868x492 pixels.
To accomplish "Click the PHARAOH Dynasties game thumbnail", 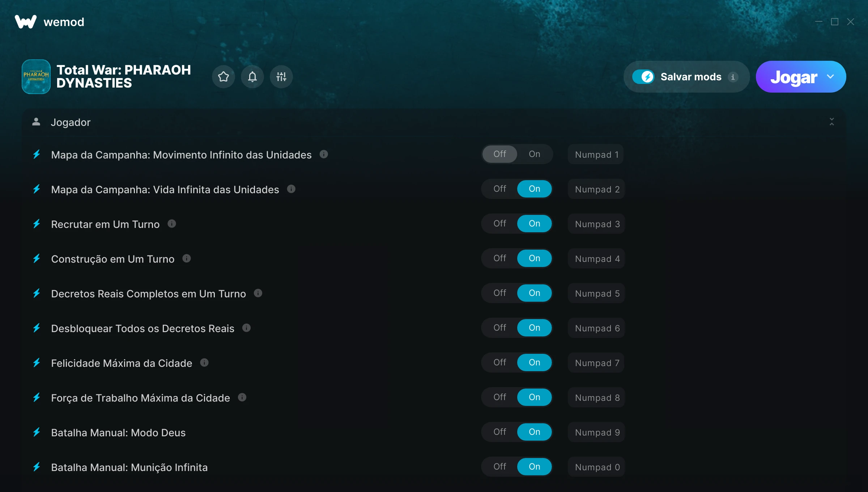I will pyautogui.click(x=36, y=77).
